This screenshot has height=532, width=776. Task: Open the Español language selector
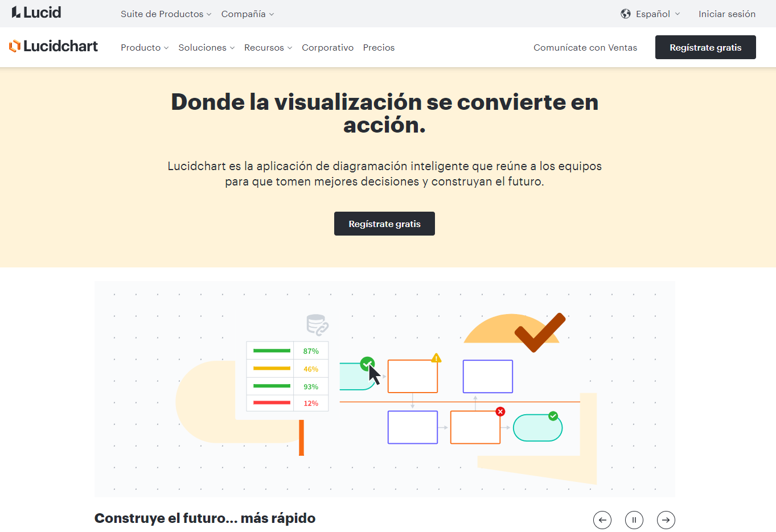point(658,14)
